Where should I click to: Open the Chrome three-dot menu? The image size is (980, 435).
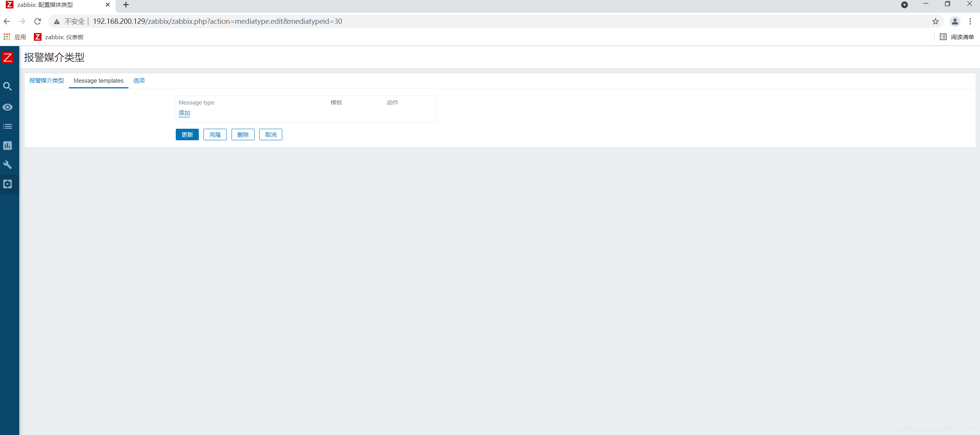970,22
